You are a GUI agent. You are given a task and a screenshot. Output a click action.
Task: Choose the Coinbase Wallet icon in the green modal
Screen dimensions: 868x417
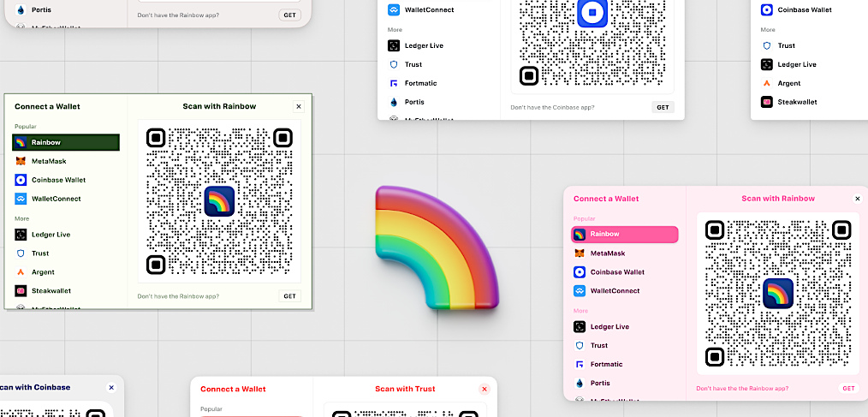21,180
